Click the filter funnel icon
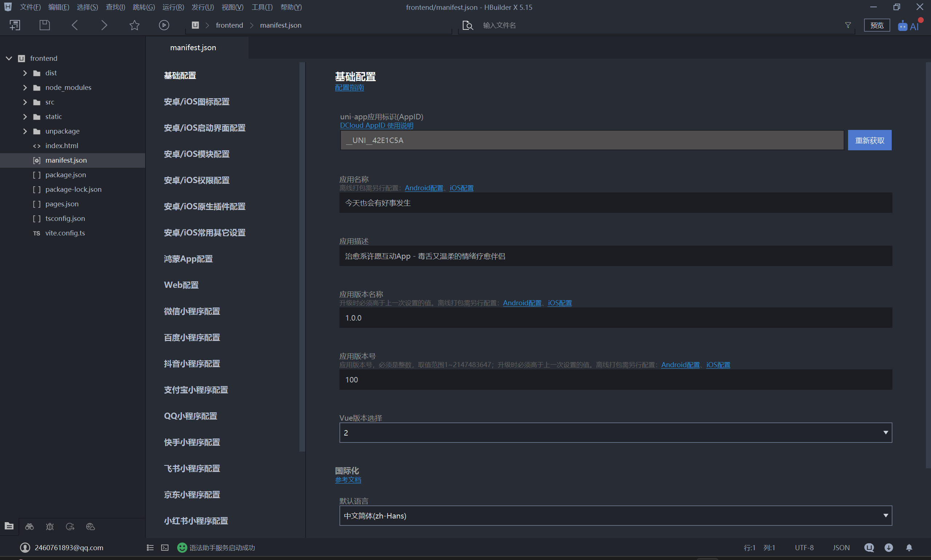Viewport: 931px width, 560px height. point(848,25)
